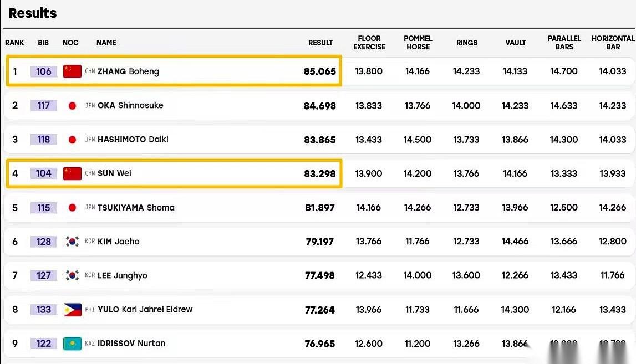Select the POMMEL HORSE column header

coord(418,43)
